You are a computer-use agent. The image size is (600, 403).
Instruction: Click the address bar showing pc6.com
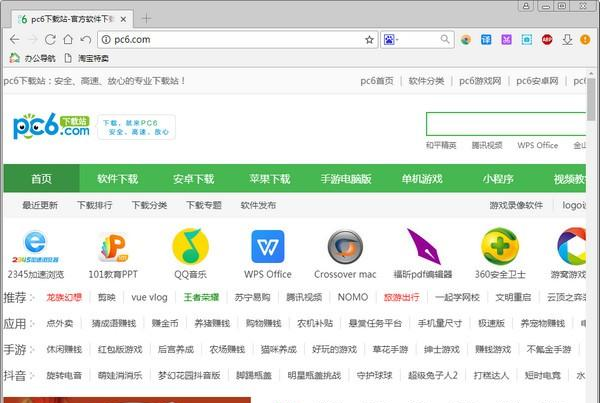coord(237,39)
